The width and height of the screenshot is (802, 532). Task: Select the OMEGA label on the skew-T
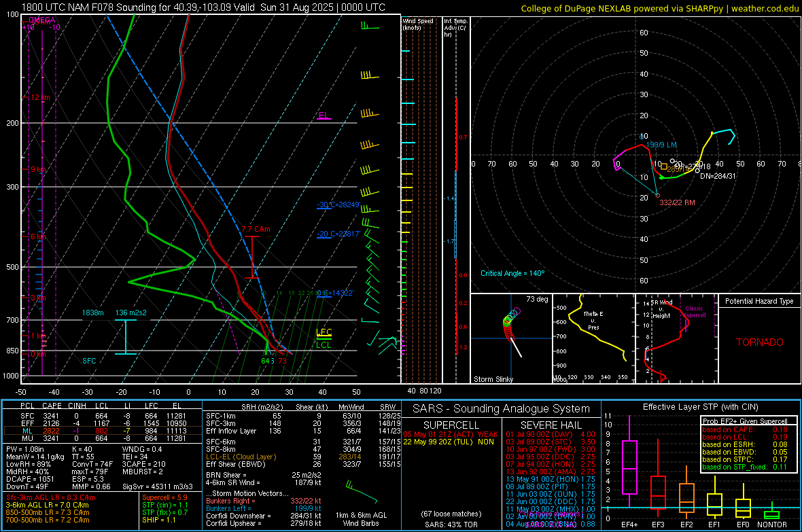[42, 20]
